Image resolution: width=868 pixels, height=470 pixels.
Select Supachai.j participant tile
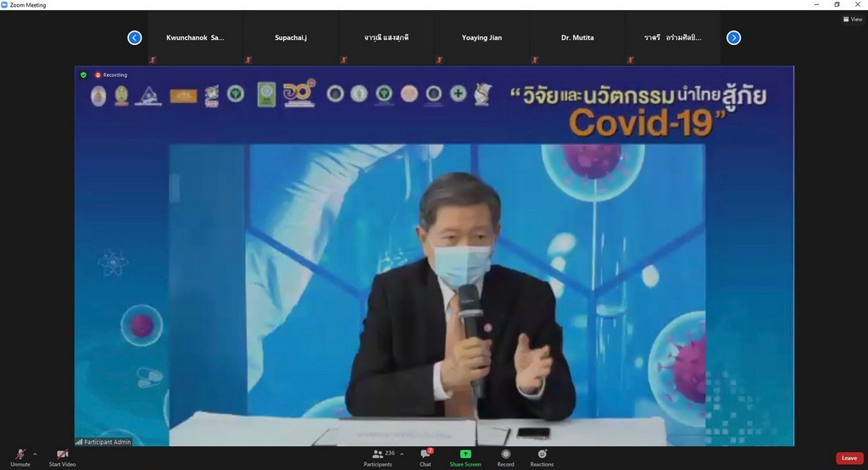(x=292, y=38)
